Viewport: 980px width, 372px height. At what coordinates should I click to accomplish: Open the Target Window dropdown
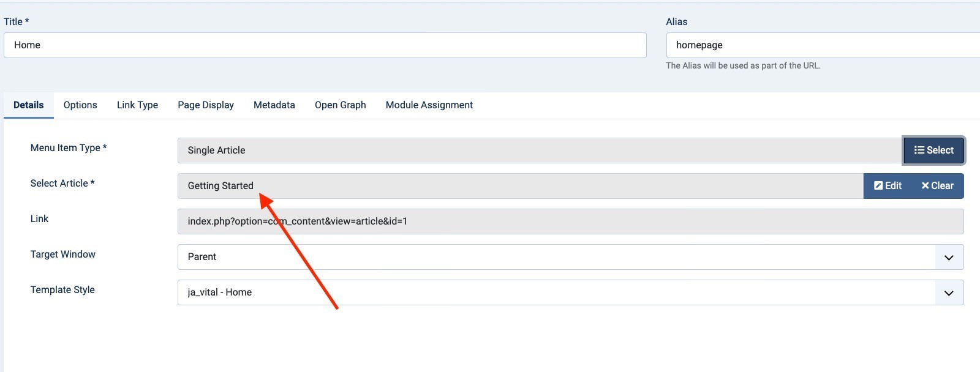[x=570, y=257]
